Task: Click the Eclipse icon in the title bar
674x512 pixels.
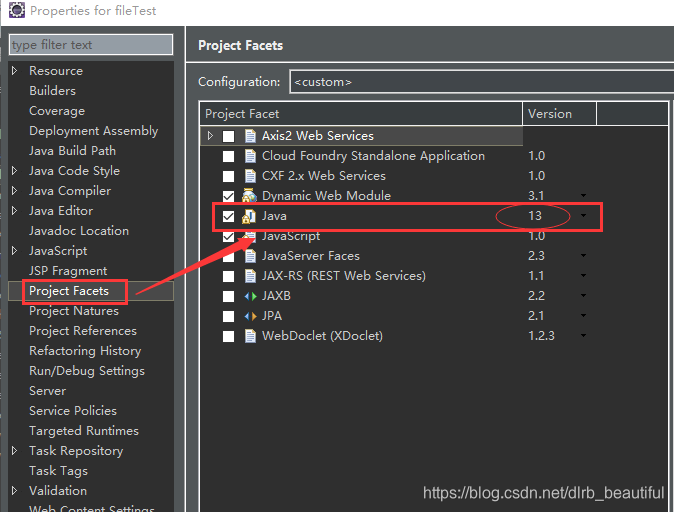Action: tap(17, 10)
